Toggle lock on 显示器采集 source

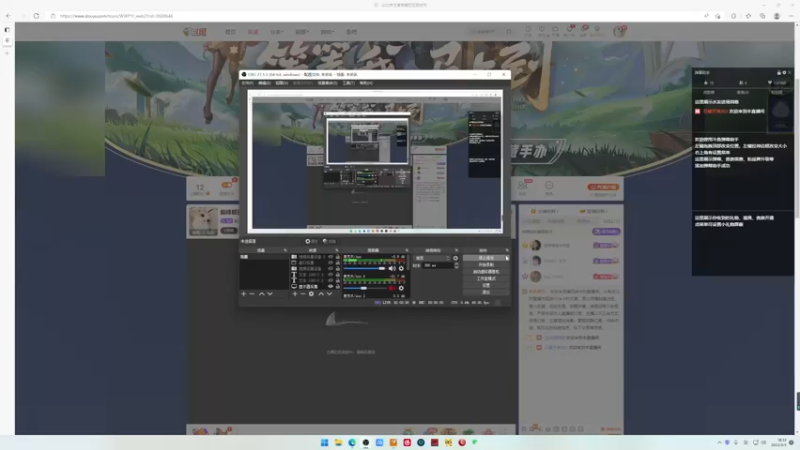click(337, 287)
